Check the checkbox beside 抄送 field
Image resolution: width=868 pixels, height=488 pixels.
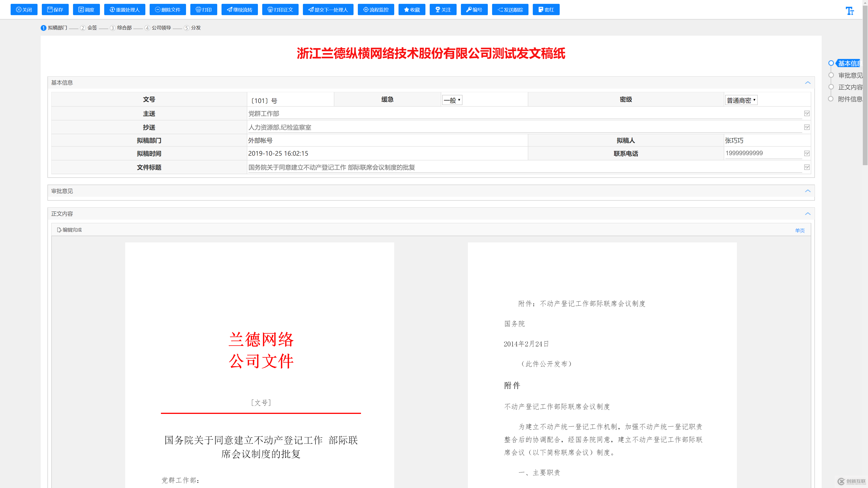point(807,127)
